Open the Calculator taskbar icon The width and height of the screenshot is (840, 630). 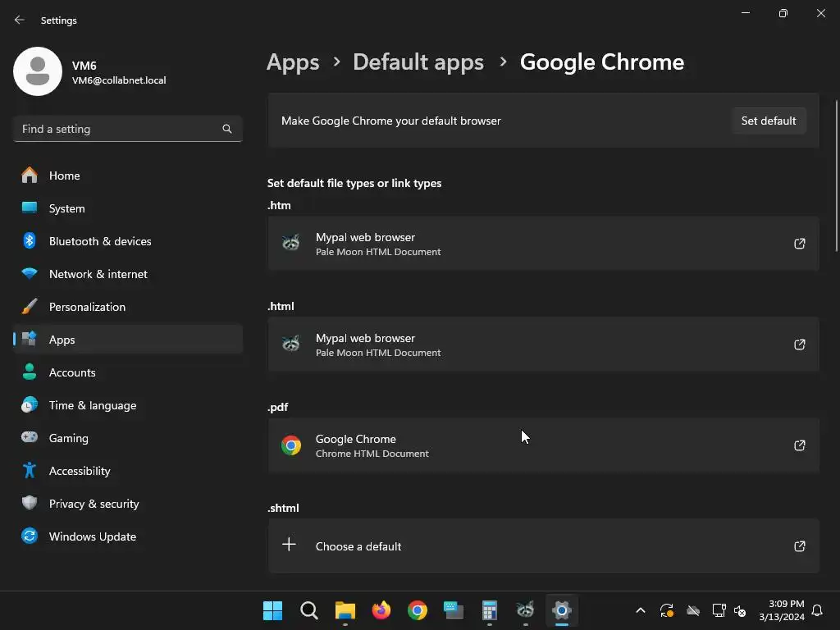[489, 610]
